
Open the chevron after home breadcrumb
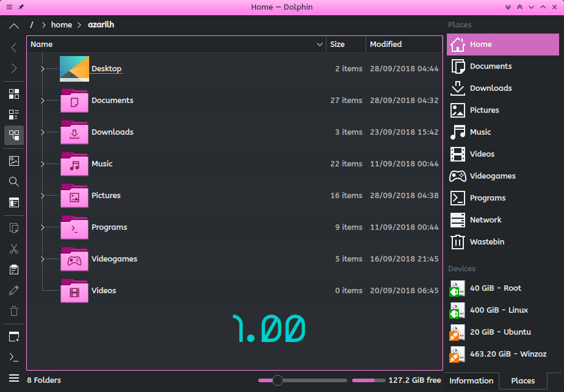tap(79, 25)
